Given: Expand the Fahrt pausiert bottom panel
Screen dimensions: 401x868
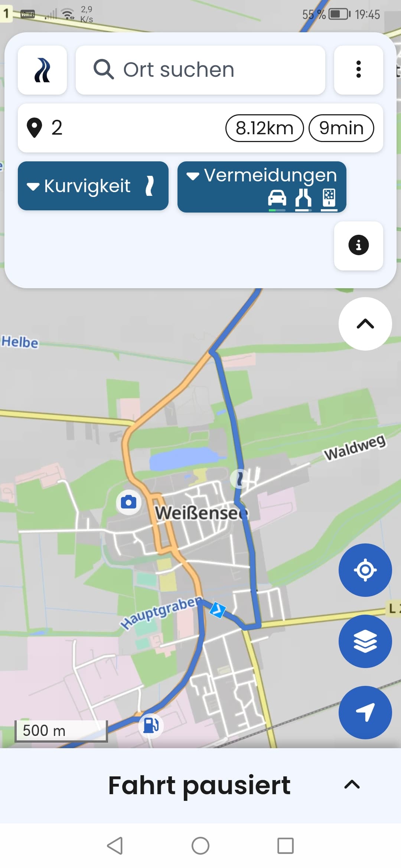Looking at the screenshot, I should pos(352,785).
